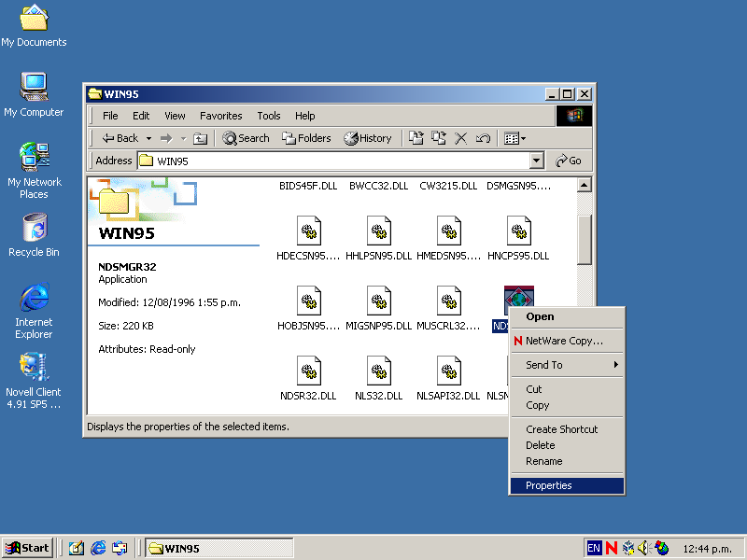The width and height of the screenshot is (747, 560).
Task: Click the History toolbar button
Action: click(368, 138)
